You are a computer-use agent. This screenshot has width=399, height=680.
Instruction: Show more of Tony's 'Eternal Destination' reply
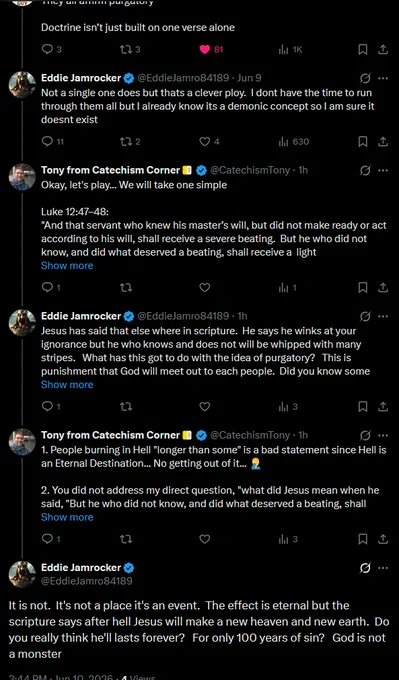(x=67, y=517)
